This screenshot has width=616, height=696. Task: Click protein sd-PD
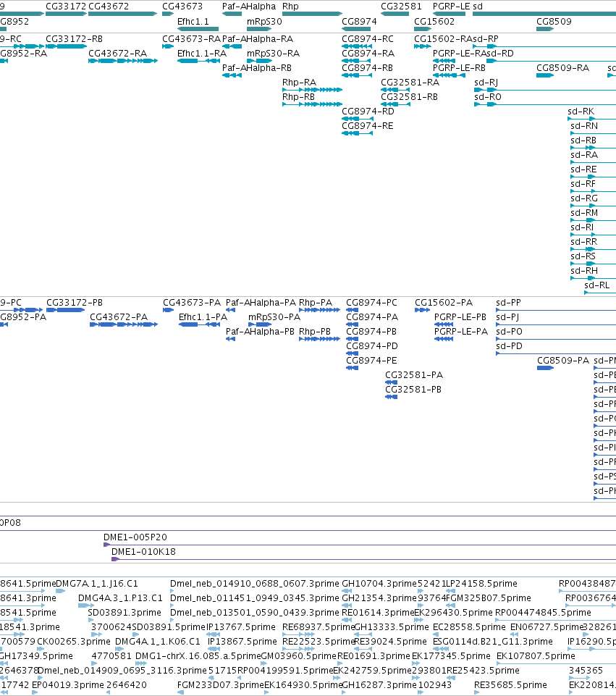pyautogui.click(x=509, y=346)
